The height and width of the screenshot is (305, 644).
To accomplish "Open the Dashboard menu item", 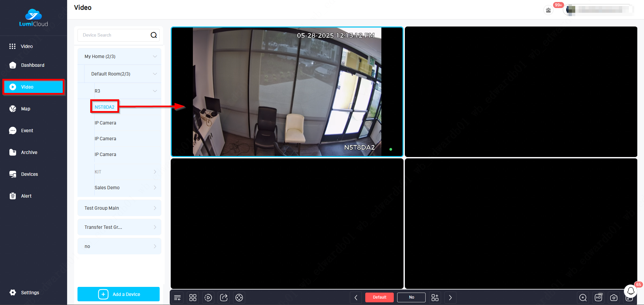I will [33, 65].
